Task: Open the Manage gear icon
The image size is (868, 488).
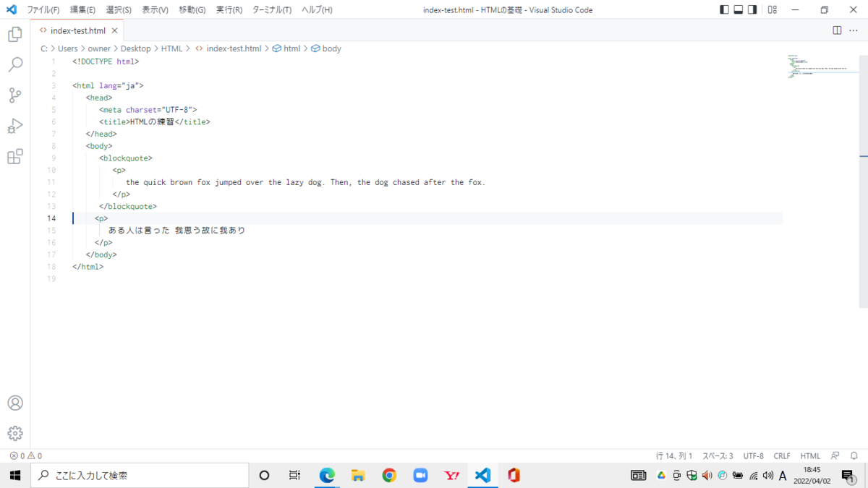Action: click(x=14, y=433)
